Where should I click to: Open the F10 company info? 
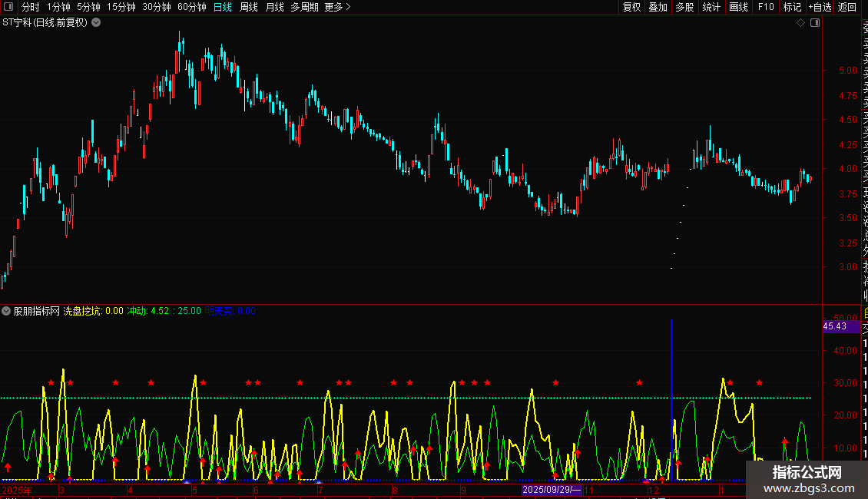[x=766, y=7]
